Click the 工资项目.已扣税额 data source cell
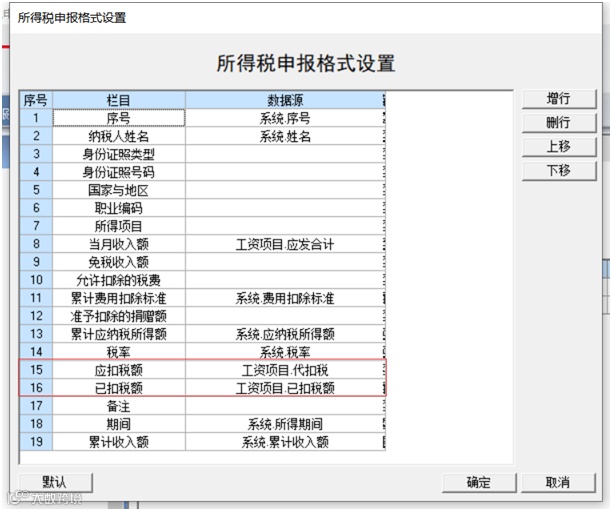 click(x=285, y=388)
